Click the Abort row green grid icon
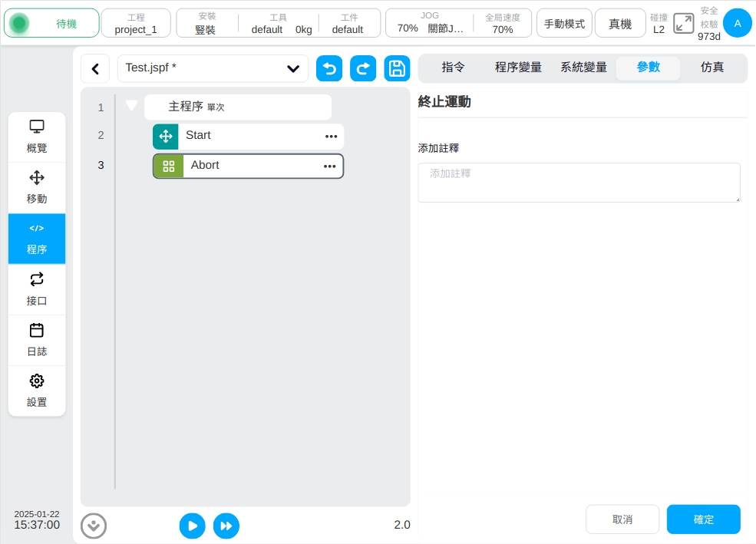Image resolution: width=756 pixels, height=544 pixels. [x=168, y=166]
